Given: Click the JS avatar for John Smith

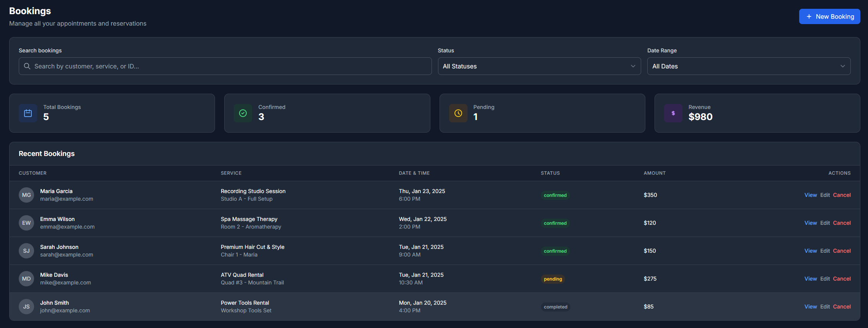Looking at the screenshot, I should pos(26,307).
